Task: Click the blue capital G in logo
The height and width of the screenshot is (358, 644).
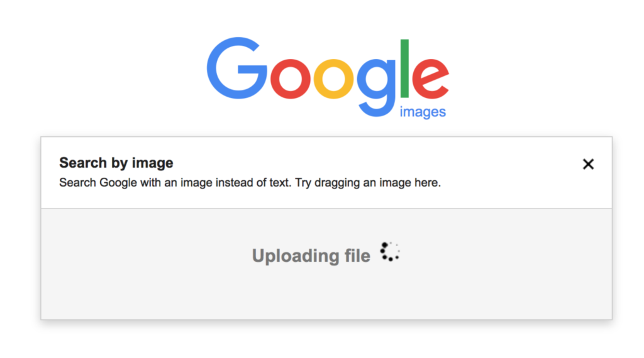Action: [x=236, y=68]
